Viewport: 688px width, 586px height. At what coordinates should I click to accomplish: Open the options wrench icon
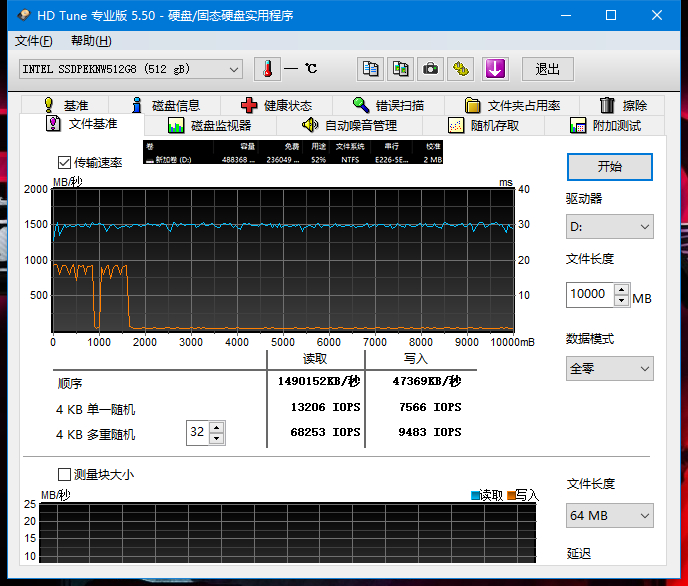click(x=460, y=69)
